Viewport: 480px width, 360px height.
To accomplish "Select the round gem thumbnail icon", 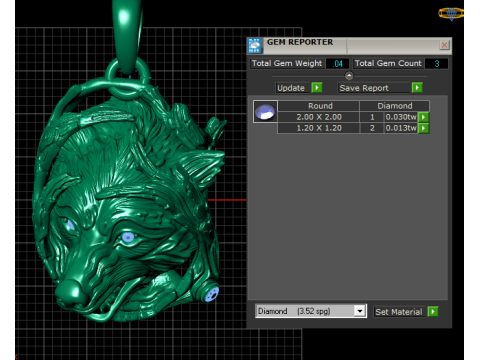I will click(265, 112).
